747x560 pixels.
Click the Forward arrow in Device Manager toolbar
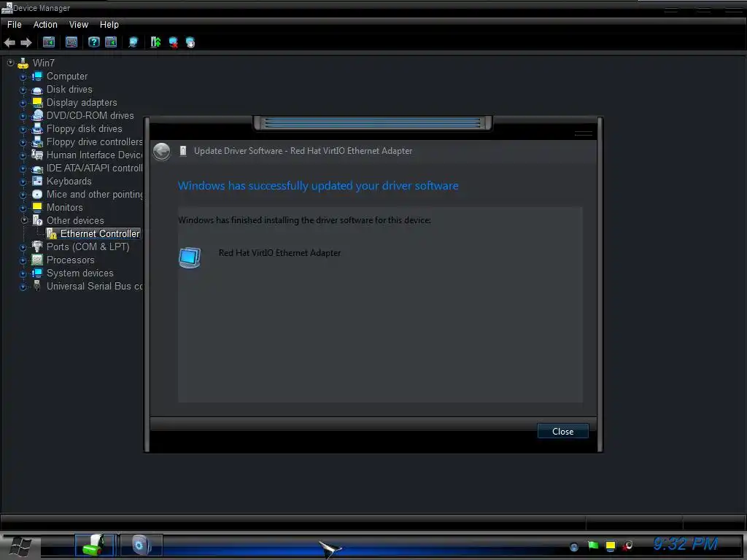[26, 42]
